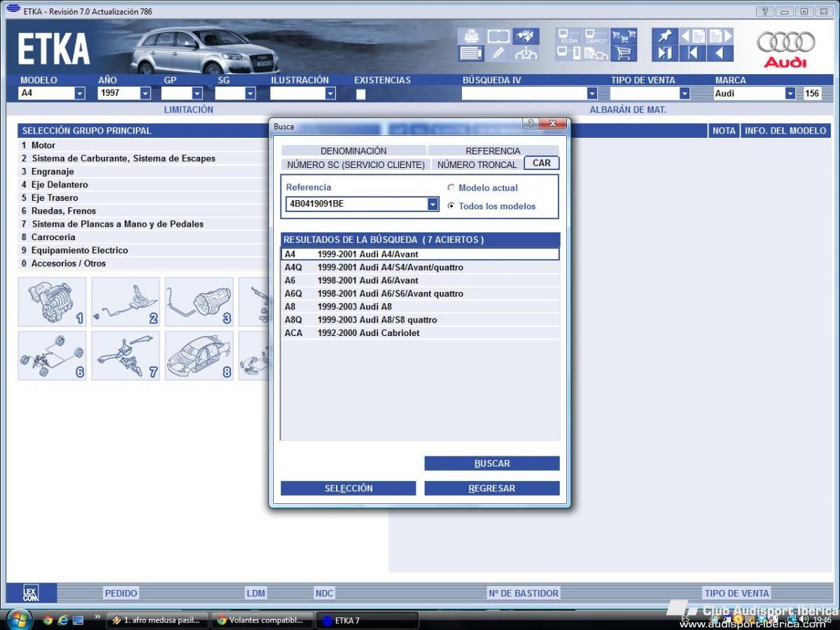
Task: Click the single shopping cart icon
Action: (x=624, y=53)
